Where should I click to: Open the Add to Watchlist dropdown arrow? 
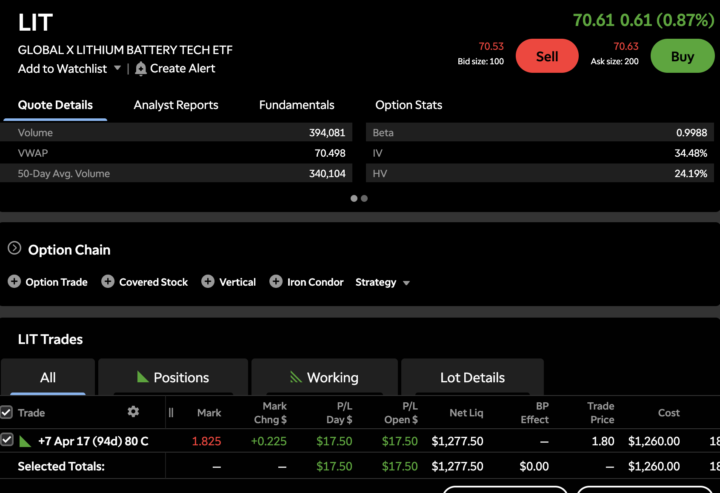click(117, 68)
